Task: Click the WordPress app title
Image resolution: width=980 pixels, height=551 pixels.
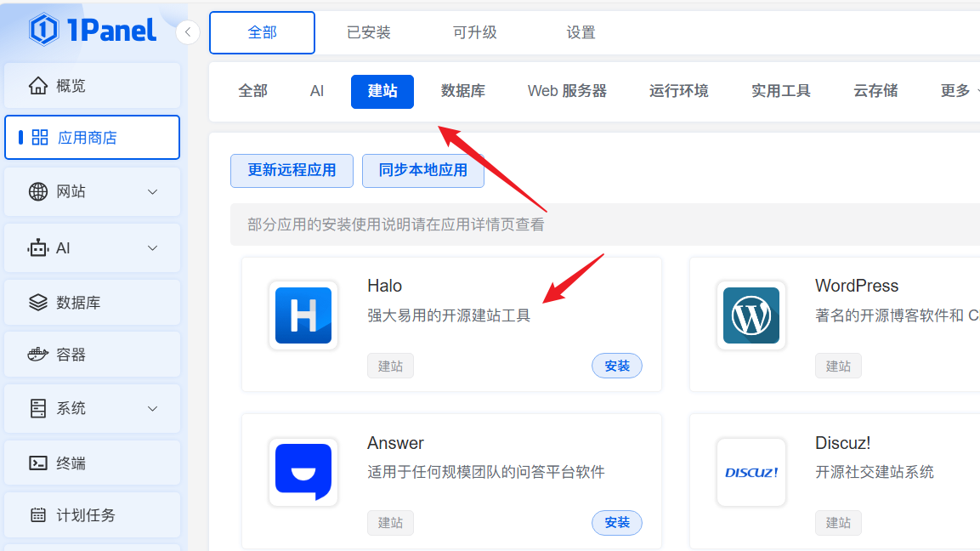Action: (857, 286)
